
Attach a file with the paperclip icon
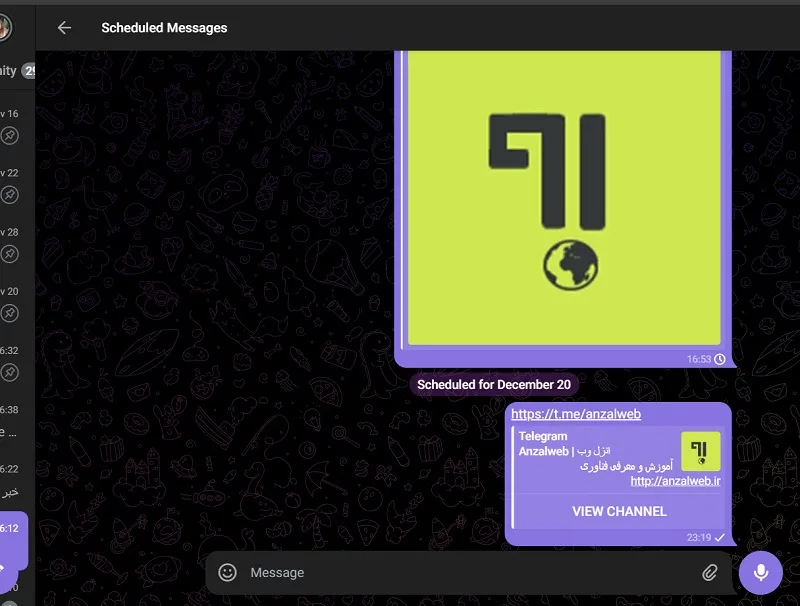(709, 572)
